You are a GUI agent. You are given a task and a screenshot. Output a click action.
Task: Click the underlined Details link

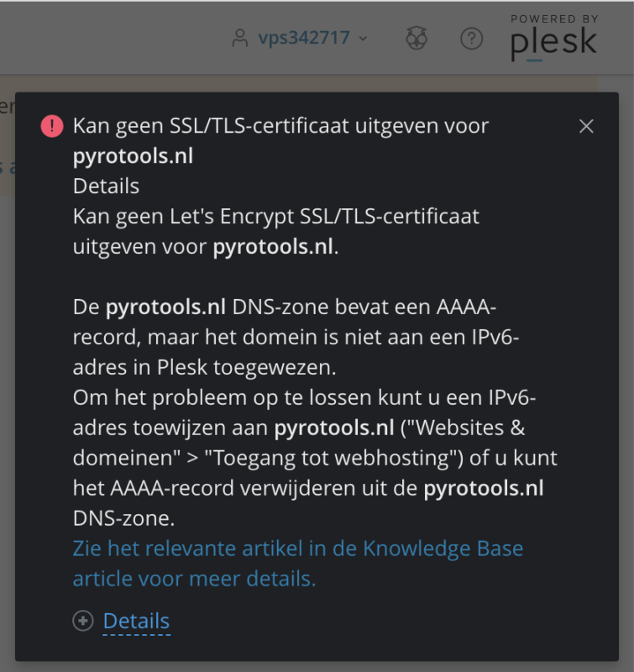(136, 621)
